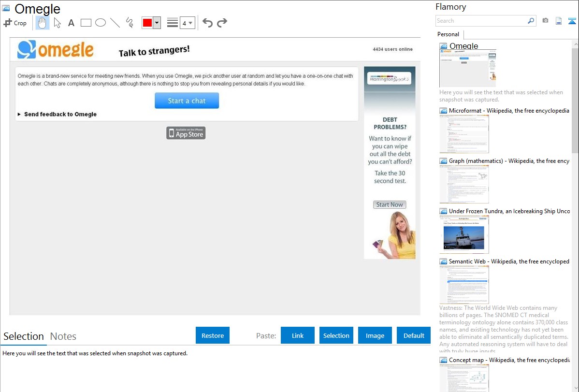Click the blue upload icon in Flamory panel

pyautogui.click(x=572, y=21)
